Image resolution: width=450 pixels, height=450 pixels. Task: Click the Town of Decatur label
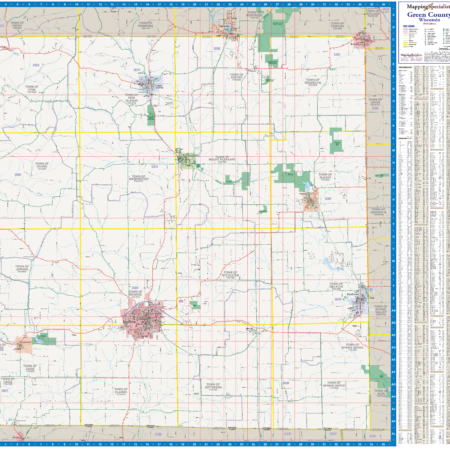coord(336,286)
